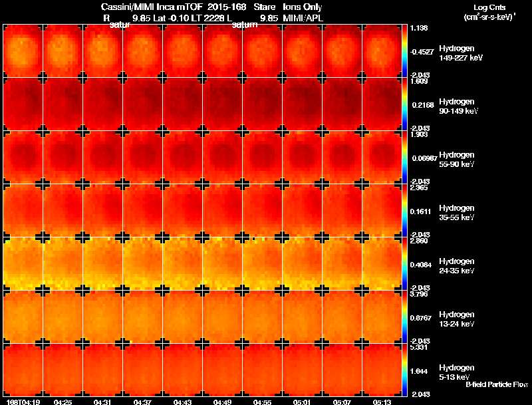The width and height of the screenshot is (532, 405).
Task: Click the MIMI/APL text in the header
Action: point(303,19)
